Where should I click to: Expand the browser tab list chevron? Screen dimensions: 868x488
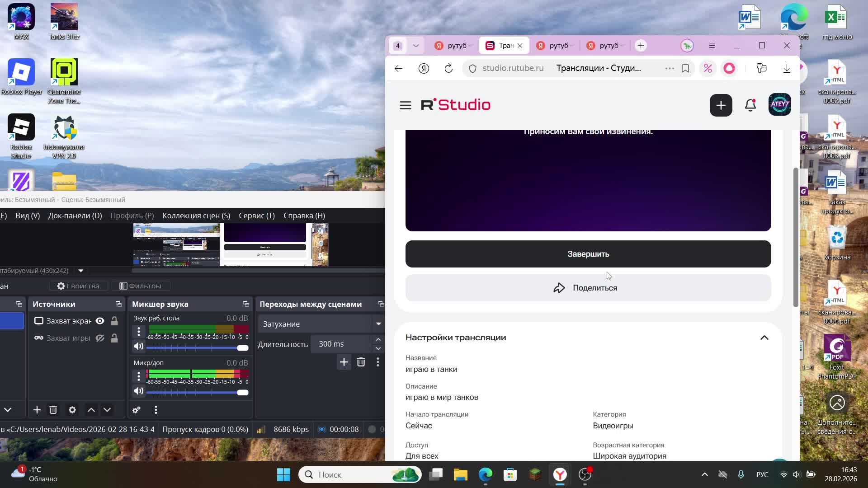click(415, 46)
